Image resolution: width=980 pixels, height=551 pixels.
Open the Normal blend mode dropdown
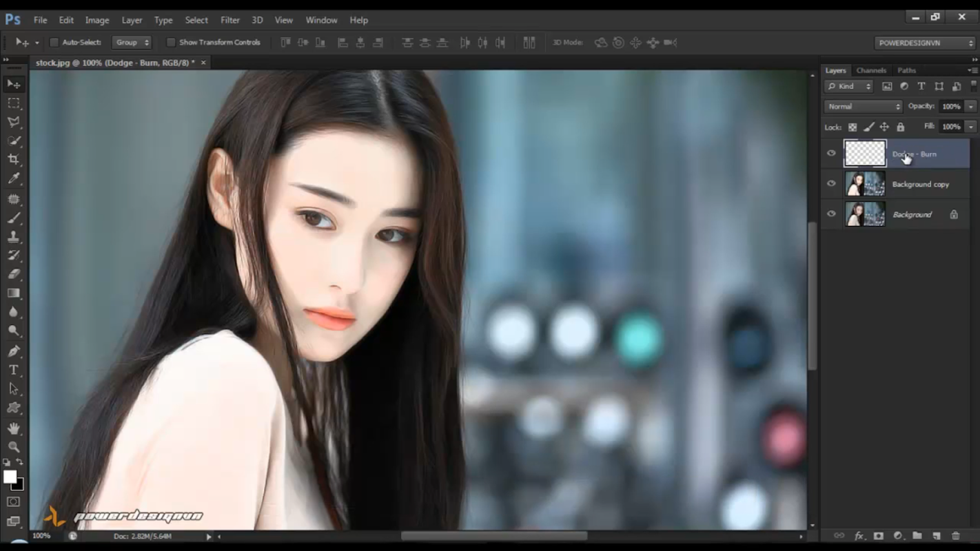pyautogui.click(x=863, y=107)
